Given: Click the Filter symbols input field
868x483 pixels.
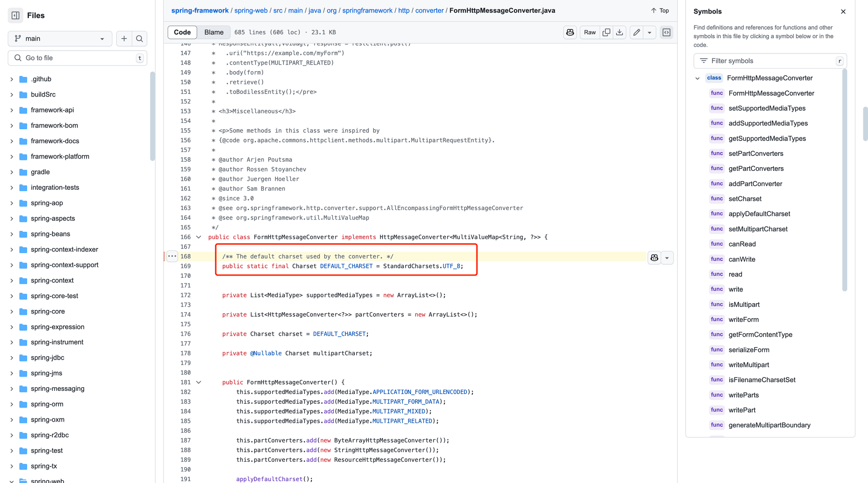Looking at the screenshot, I should [x=769, y=61].
